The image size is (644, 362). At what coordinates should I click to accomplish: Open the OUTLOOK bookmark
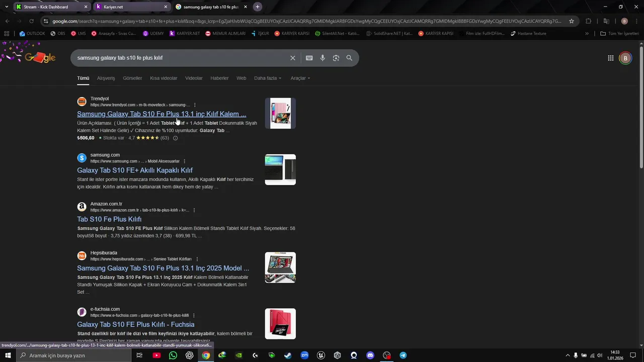pos(32,34)
